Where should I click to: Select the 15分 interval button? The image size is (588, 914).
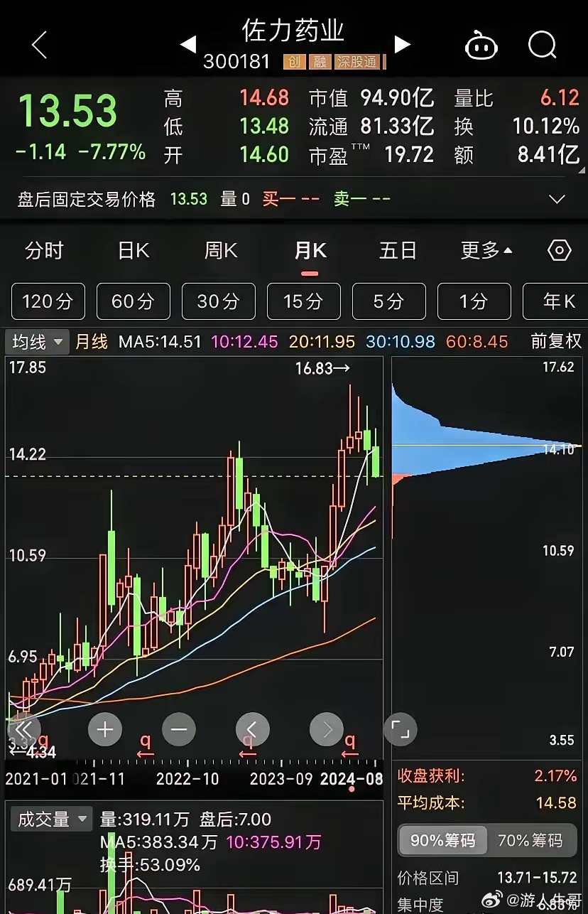pyautogui.click(x=303, y=301)
